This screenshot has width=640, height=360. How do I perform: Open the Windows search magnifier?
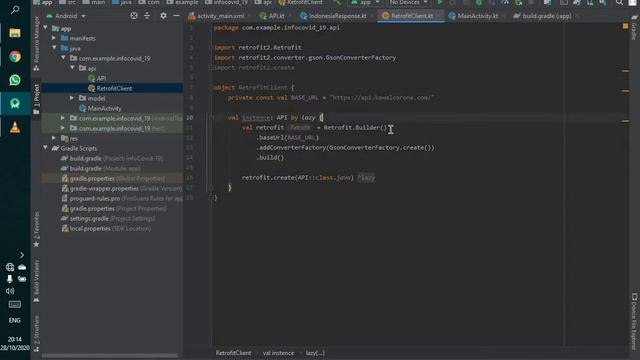point(15,9)
